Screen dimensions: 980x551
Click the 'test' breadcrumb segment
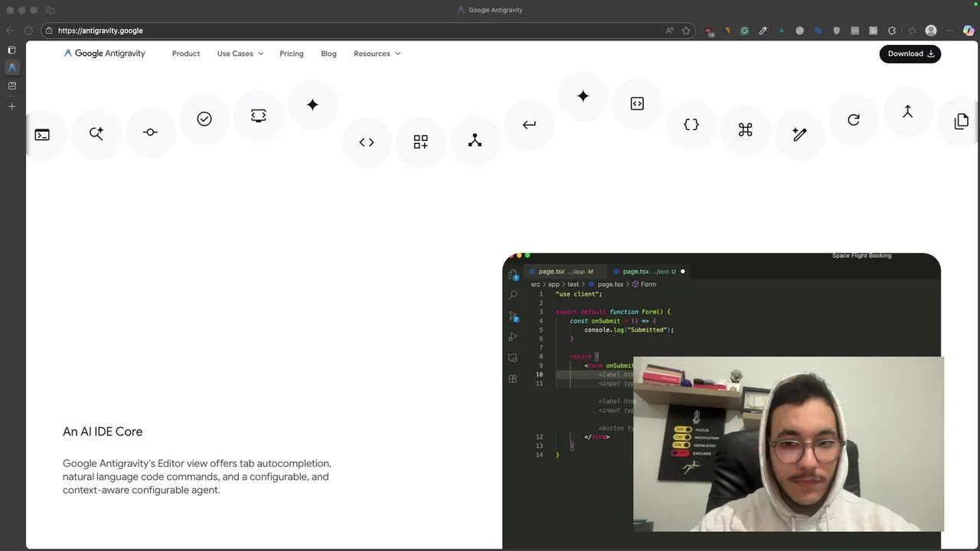pyautogui.click(x=573, y=284)
